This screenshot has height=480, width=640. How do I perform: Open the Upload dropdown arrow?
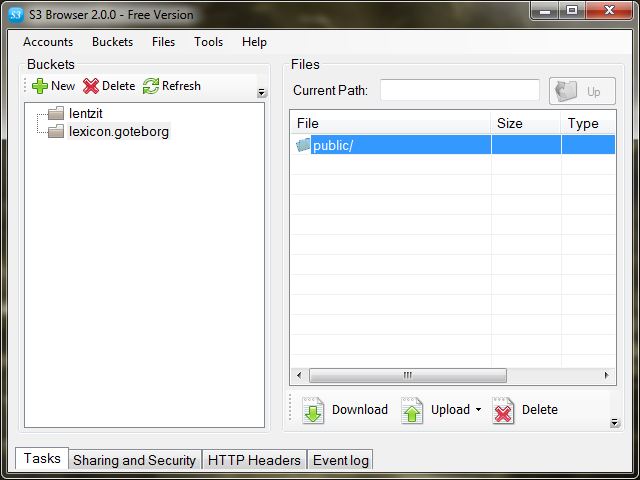[x=478, y=410]
